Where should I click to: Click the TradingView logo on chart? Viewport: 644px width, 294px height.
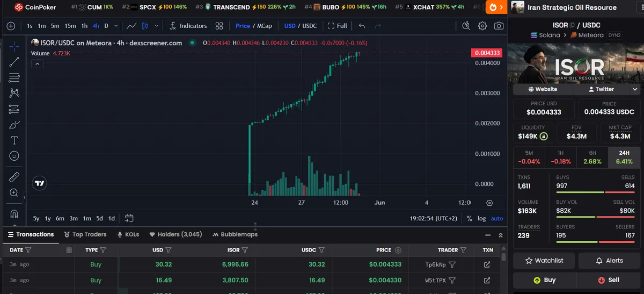point(39,183)
